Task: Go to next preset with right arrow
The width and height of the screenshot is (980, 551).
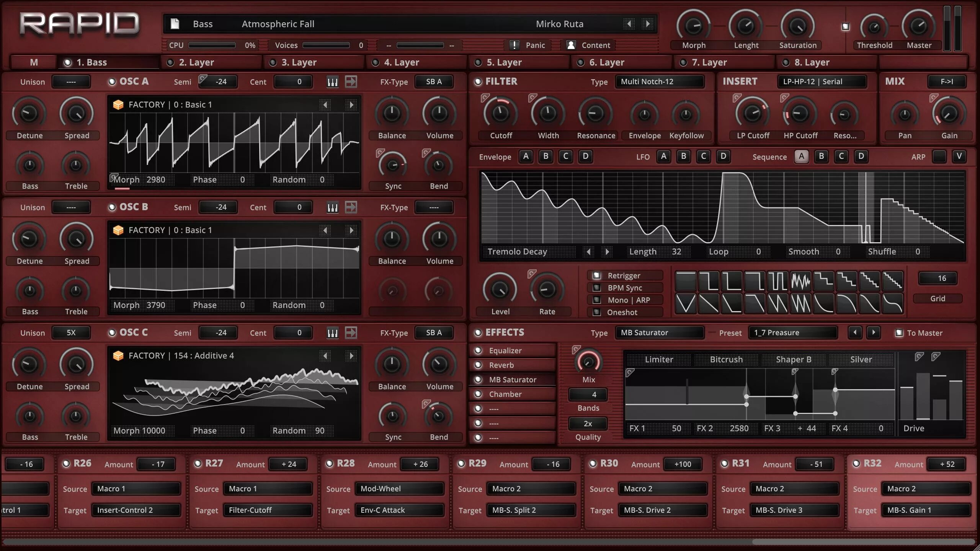Action: (648, 24)
